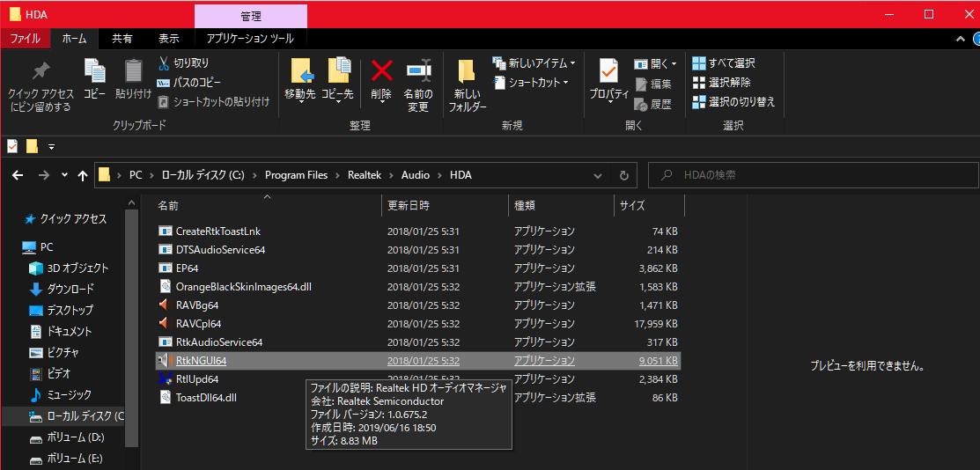Image resolution: width=980 pixels, height=470 pixels.
Task: Open the Copy to (コピー先) dropdown
Action: (x=338, y=102)
